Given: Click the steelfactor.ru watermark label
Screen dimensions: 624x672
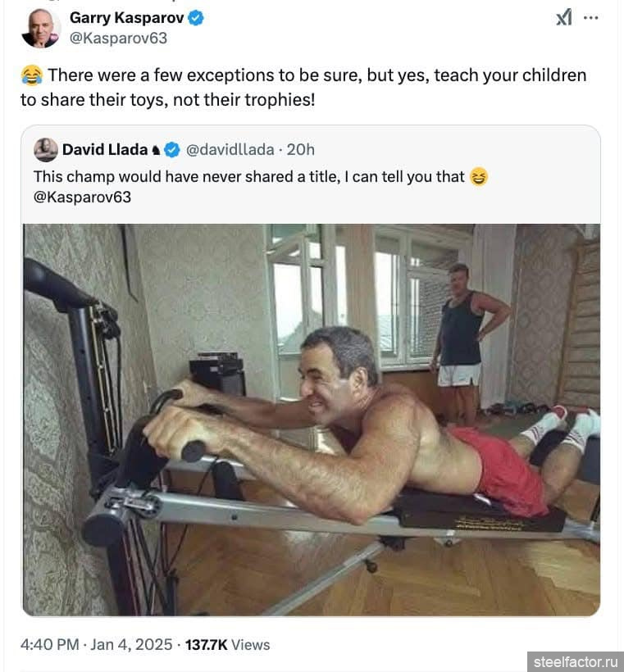Looking at the screenshot, I should [x=574, y=661].
